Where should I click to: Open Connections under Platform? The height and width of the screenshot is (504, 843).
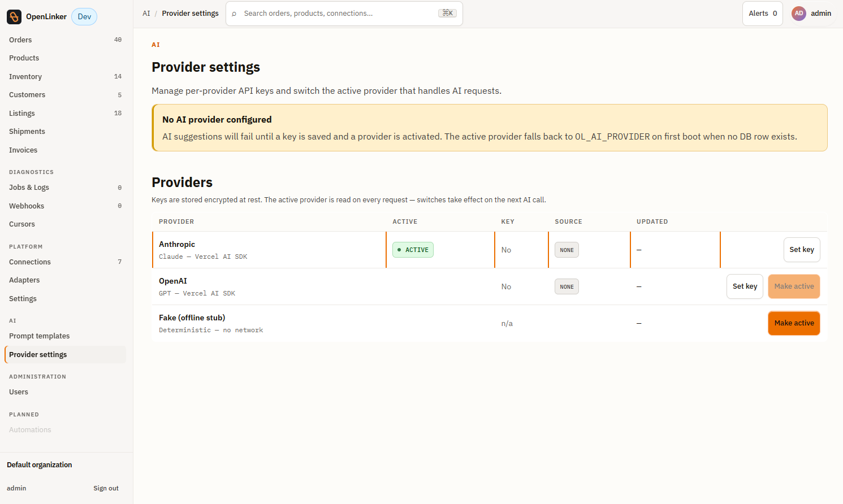coord(66,262)
